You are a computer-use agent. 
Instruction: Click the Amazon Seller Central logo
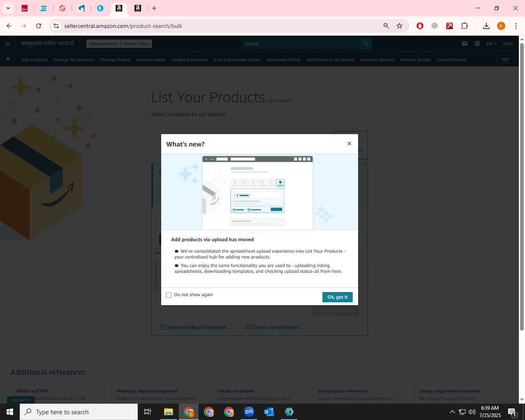(x=48, y=43)
